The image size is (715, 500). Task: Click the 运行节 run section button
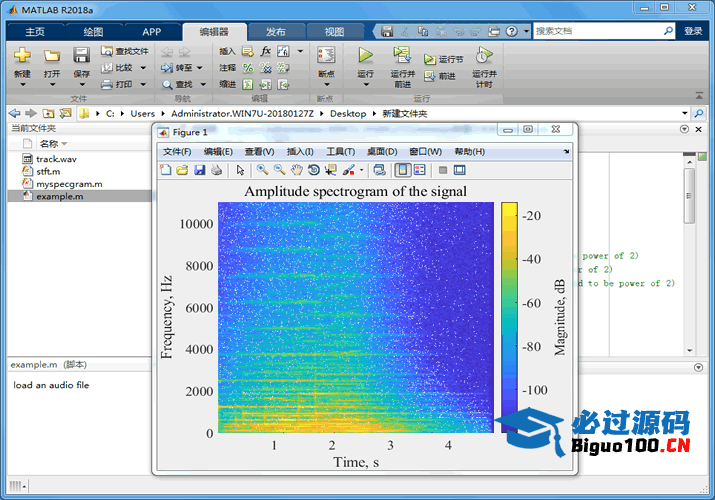click(x=443, y=59)
